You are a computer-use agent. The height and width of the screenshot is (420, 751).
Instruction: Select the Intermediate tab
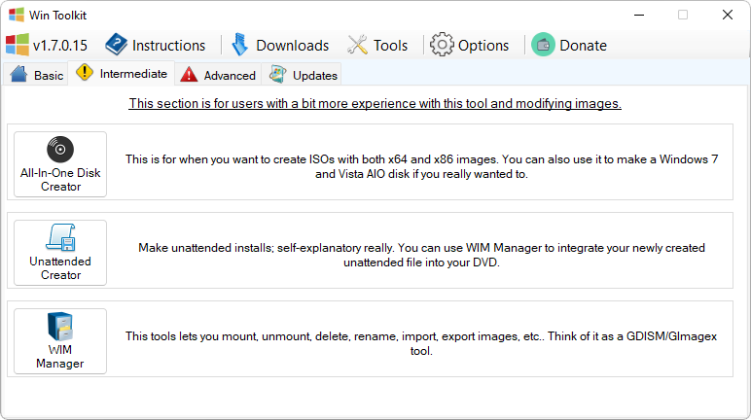[x=121, y=74]
